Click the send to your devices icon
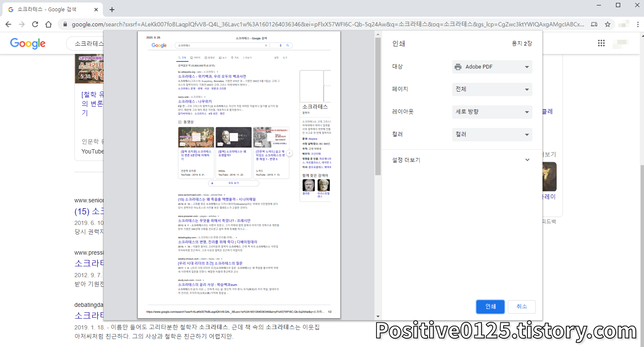The width and height of the screenshot is (644, 347). coord(594,24)
